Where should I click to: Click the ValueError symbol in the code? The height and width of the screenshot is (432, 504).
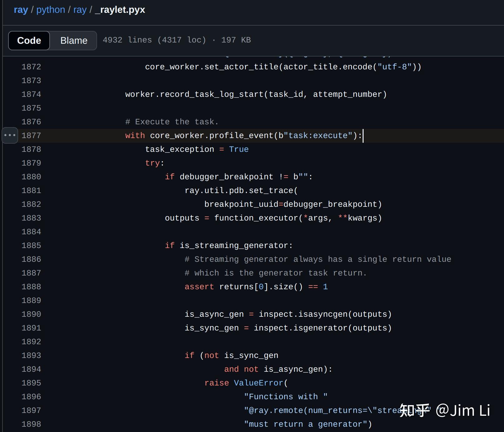click(258, 383)
